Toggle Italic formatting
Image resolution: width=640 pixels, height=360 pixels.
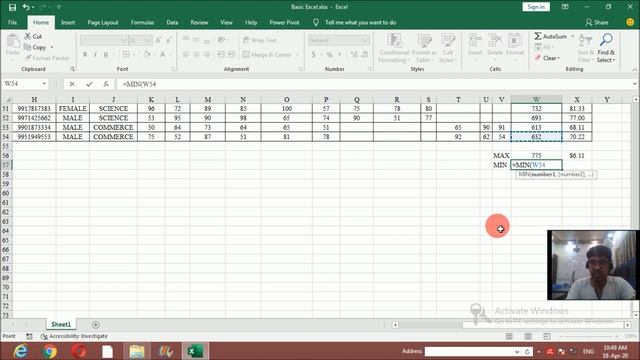pos(96,54)
